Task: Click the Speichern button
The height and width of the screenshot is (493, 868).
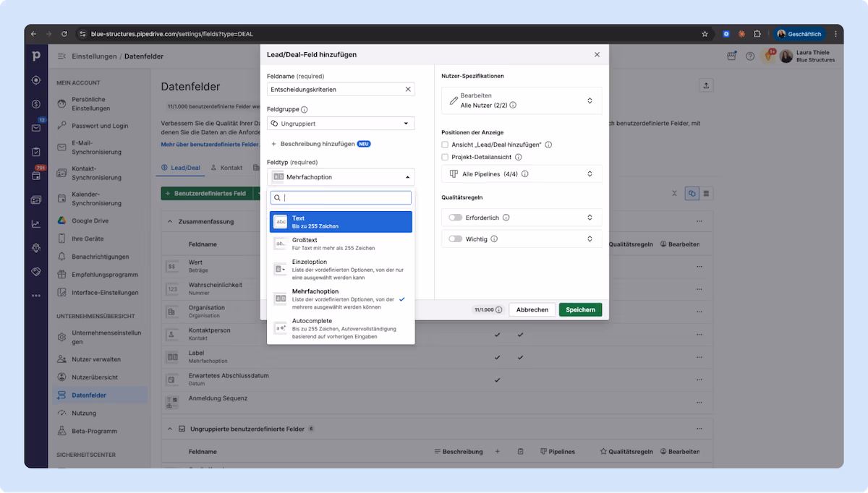Action: (x=580, y=309)
